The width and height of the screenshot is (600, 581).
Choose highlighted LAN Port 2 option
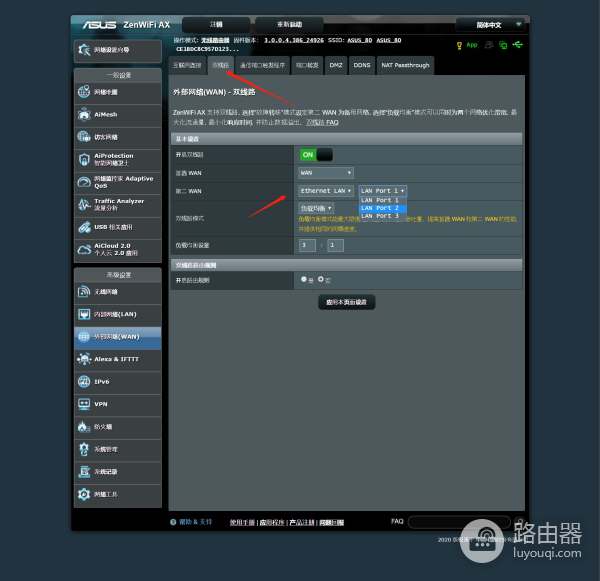pyautogui.click(x=383, y=208)
